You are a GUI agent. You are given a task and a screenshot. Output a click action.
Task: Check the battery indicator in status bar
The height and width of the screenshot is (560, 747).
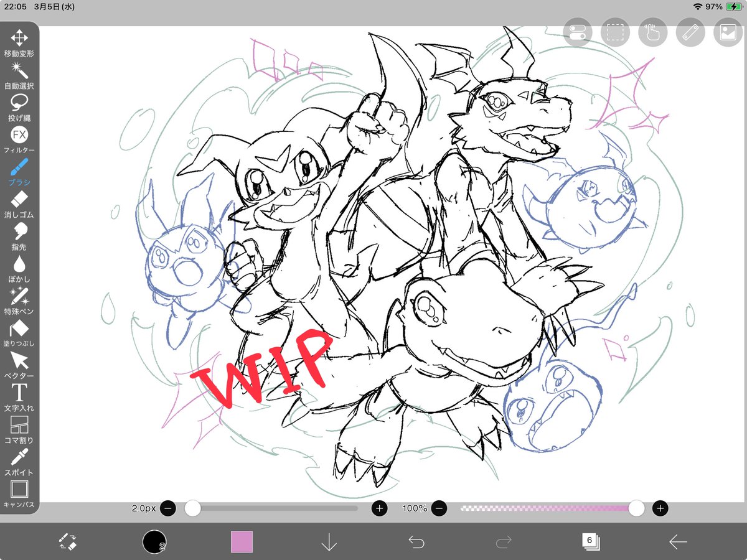(x=733, y=6)
